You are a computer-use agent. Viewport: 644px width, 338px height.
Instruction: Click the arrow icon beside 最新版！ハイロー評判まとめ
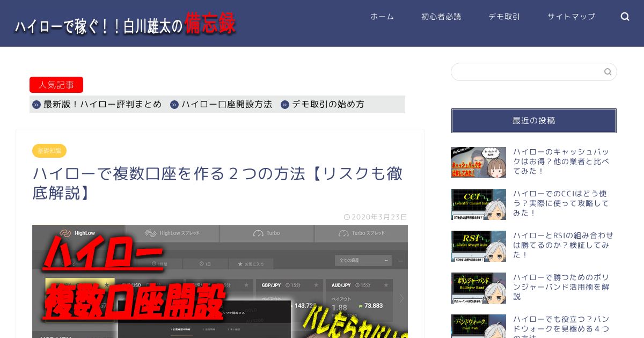[x=36, y=105]
